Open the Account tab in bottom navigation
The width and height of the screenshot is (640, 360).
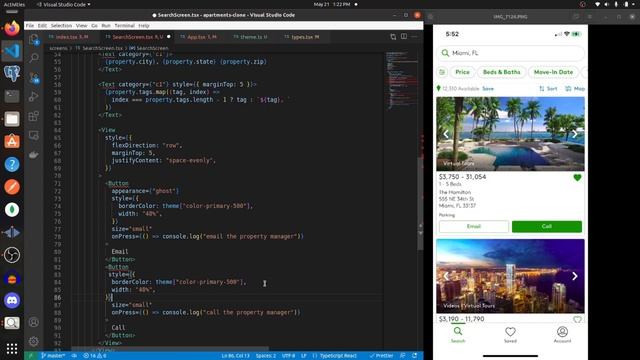[562, 335]
